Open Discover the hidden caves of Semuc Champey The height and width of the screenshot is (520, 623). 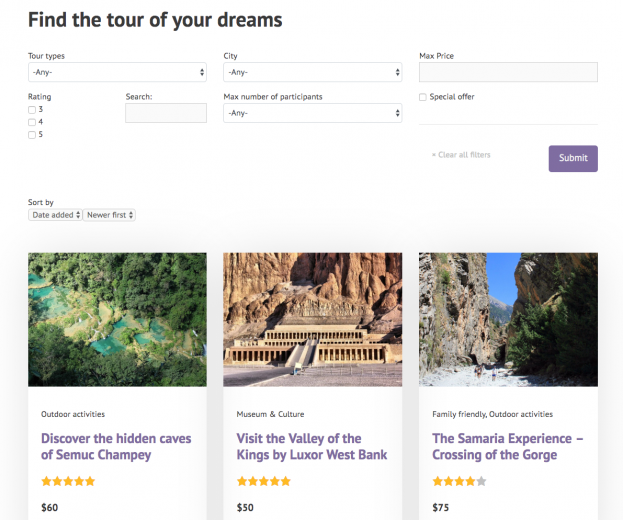pos(116,446)
